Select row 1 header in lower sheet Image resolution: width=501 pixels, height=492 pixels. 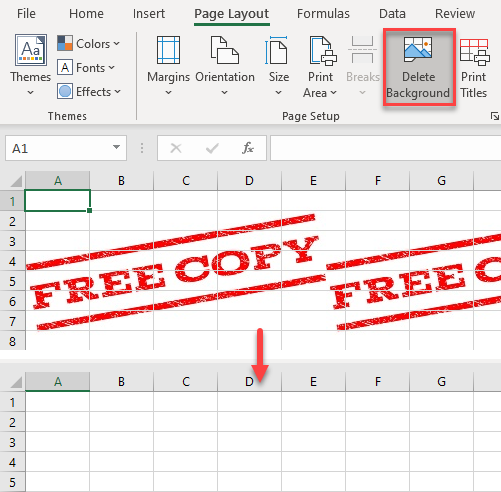coord(12,402)
